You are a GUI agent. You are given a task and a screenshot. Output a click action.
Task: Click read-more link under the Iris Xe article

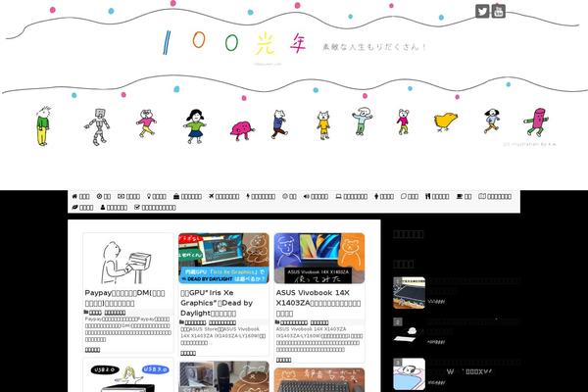tap(188, 353)
